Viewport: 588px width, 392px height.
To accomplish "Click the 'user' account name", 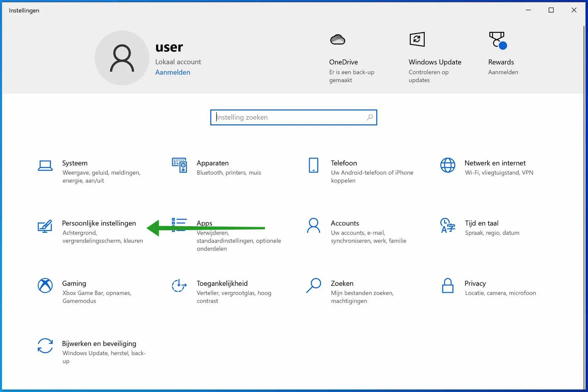I will (169, 47).
